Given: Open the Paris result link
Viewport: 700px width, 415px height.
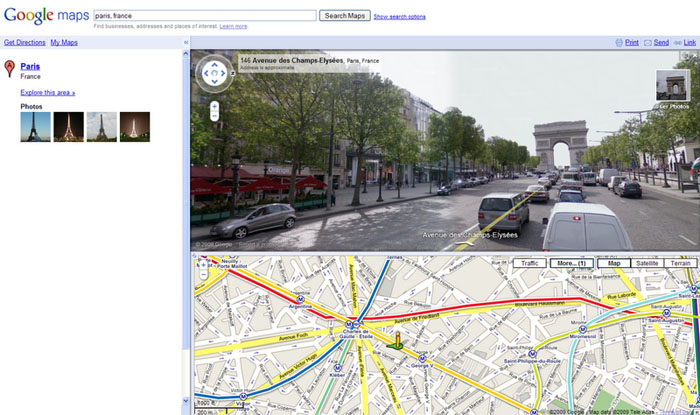Looking at the screenshot, I should (x=30, y=66).
